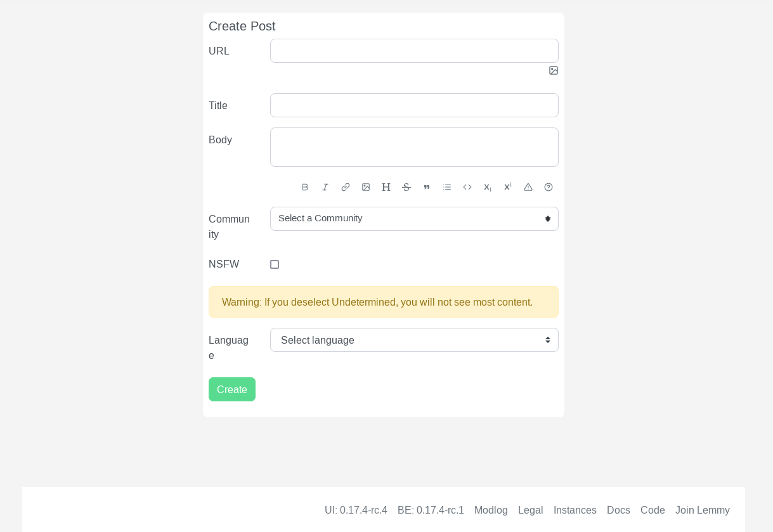Insert a spoiler with the warning triangle icon
773x532 pixels.
click(528, 187)
